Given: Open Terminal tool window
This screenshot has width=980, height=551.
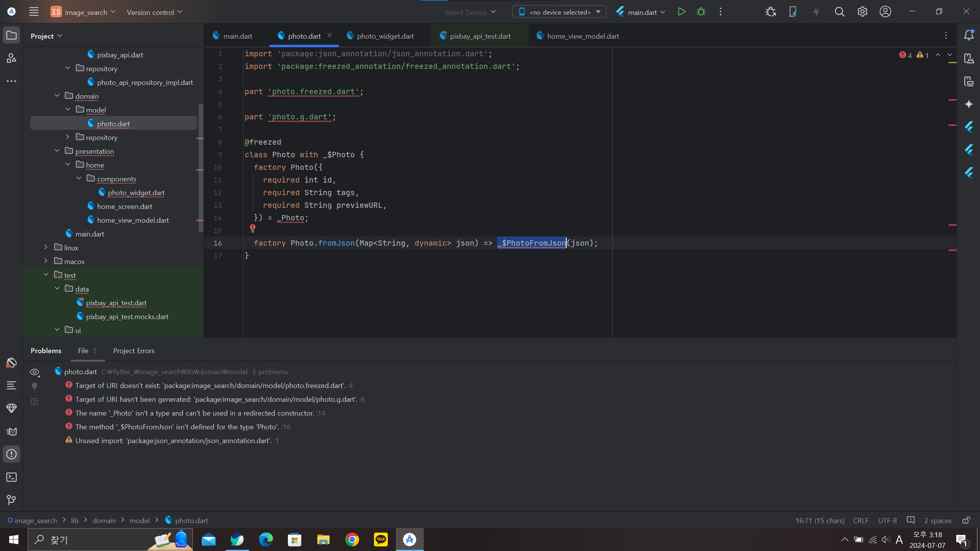Looking at the screenshot, I should click(x=11, y=477).
